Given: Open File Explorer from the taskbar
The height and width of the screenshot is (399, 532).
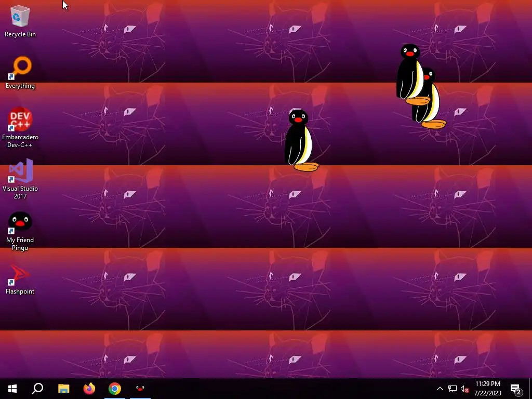Looking at the screenshot, I should coord(63,389).
